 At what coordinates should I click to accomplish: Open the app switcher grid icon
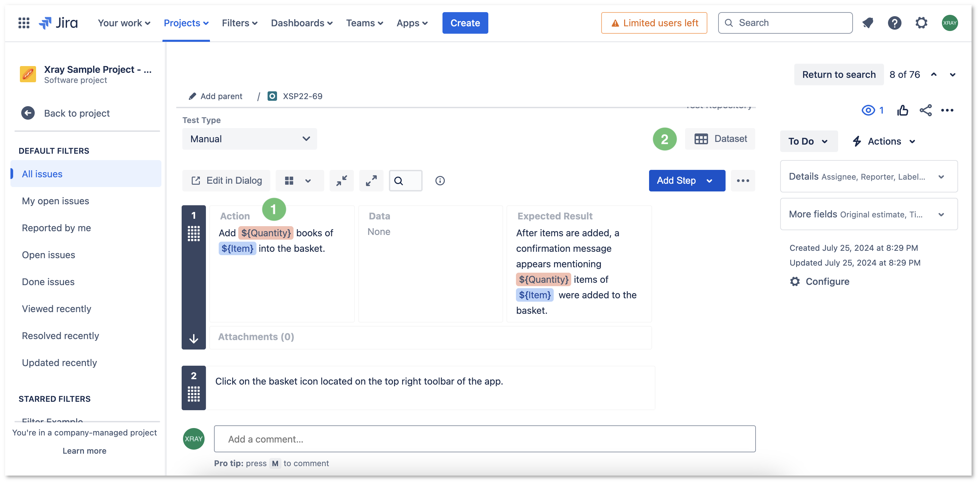tap(24, 23)
